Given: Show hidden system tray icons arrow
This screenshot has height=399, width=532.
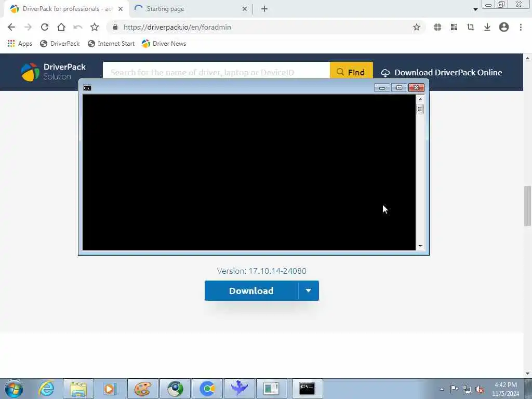Looking at the screenshot, I should [442, 390].
